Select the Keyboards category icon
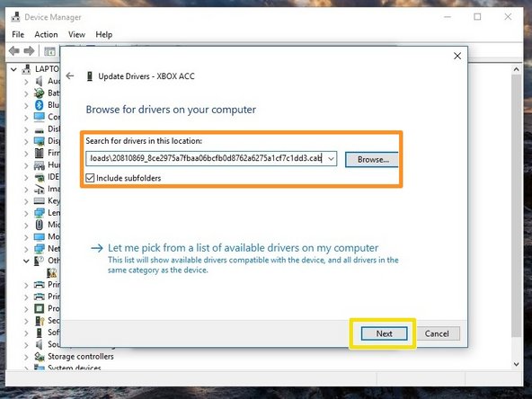Viewport: 532px width, 399px height. click(x=39, y=201)
